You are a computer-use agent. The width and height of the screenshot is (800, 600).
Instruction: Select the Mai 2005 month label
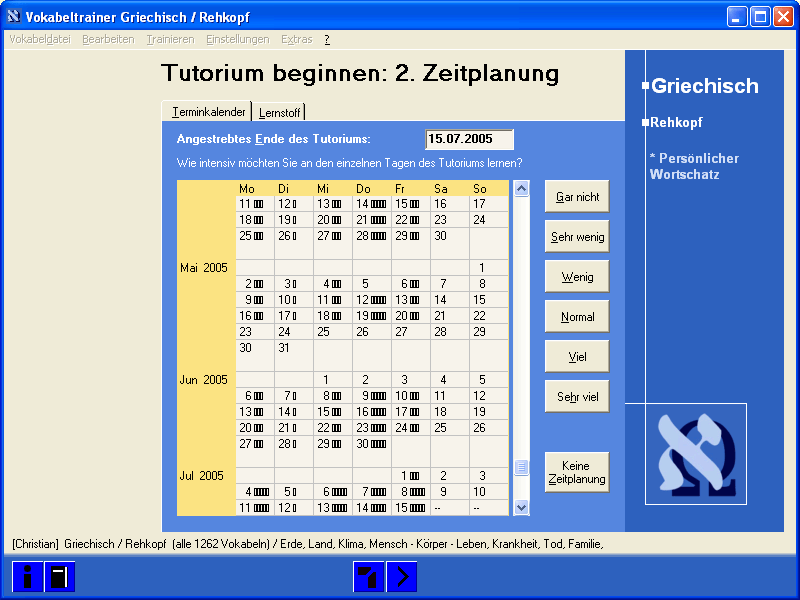coord(204,268)
